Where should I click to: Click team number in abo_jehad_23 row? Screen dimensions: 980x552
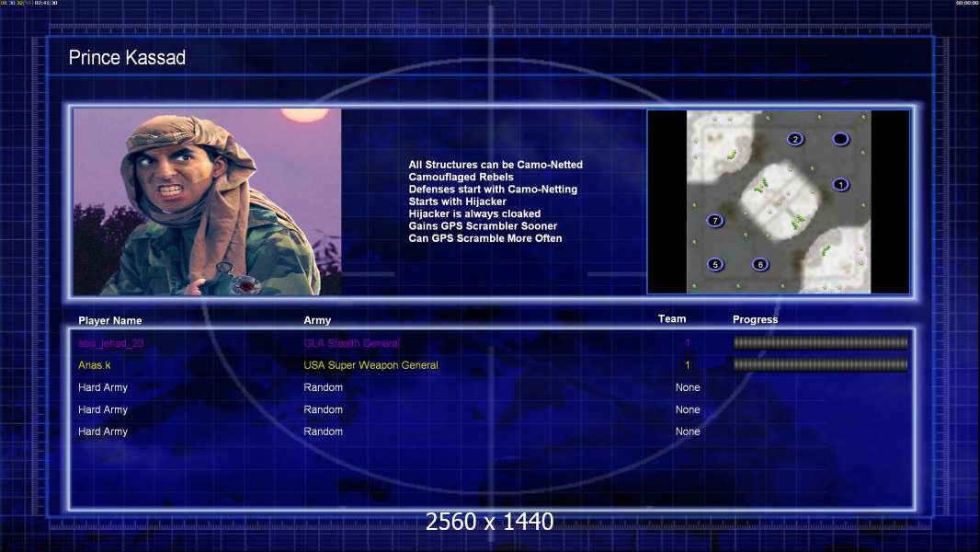pos(688,343)
